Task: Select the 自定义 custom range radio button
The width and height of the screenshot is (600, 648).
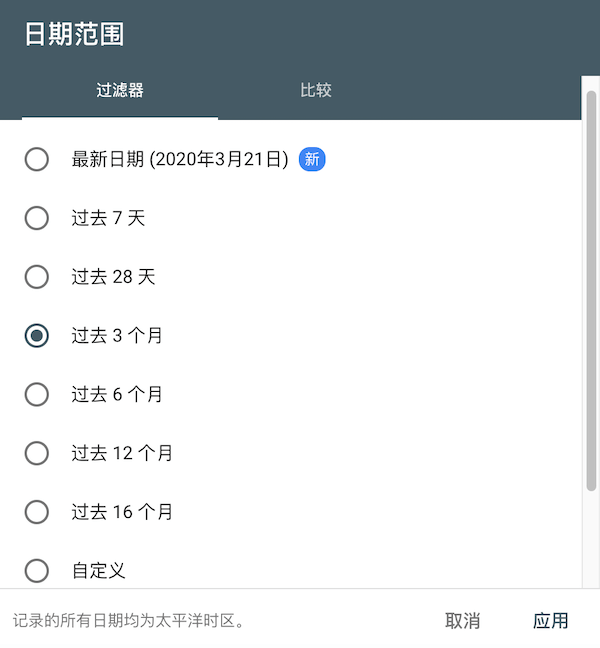Action: (x=37, y=571)
